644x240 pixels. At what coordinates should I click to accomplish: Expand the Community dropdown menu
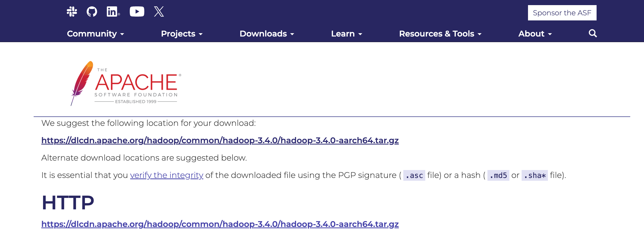pyautogui.click(x=96, y=34)
